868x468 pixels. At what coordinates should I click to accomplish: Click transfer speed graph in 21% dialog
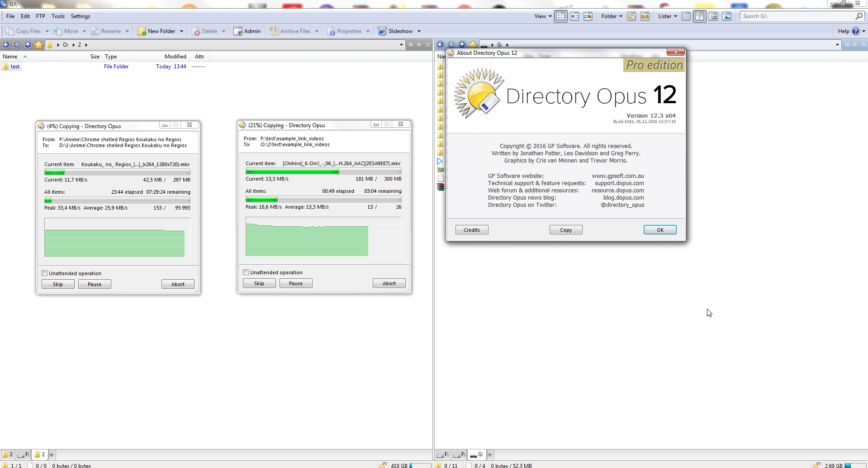(323, 237)
